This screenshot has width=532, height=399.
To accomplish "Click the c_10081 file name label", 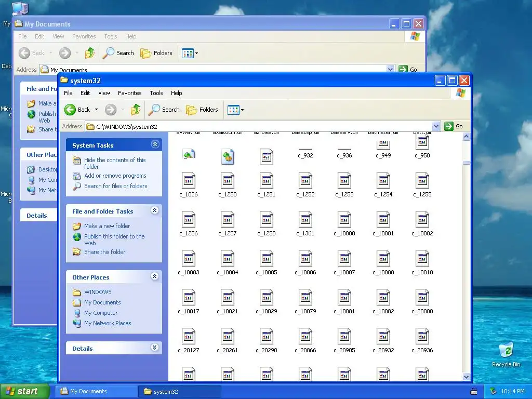I will click(344, 311).
